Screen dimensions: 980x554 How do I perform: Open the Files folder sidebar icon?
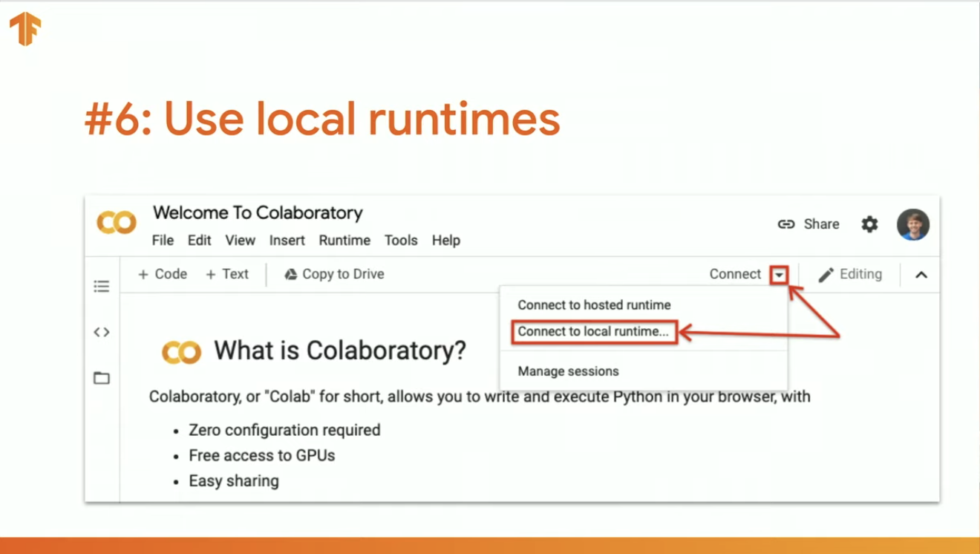pyautogui.click(x=102, y=378)
